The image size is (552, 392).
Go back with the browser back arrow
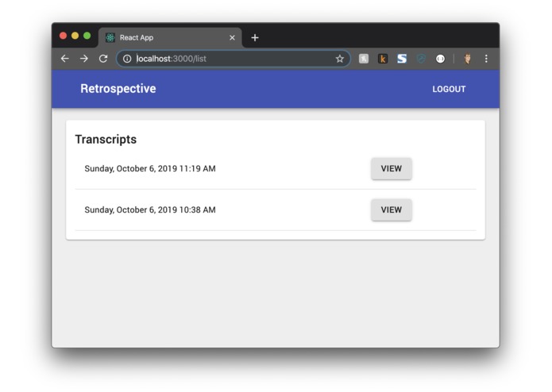click(x=65, y=59)
